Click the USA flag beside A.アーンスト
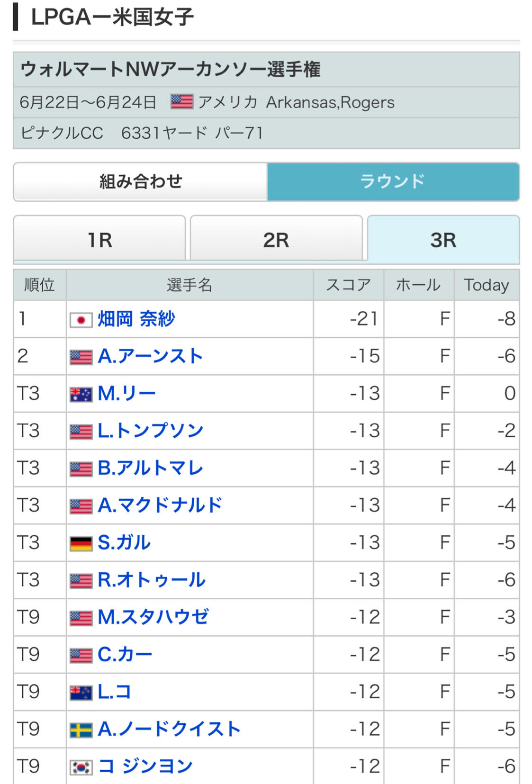The width and height of the screenshot is (532, 784). point(81,357)
